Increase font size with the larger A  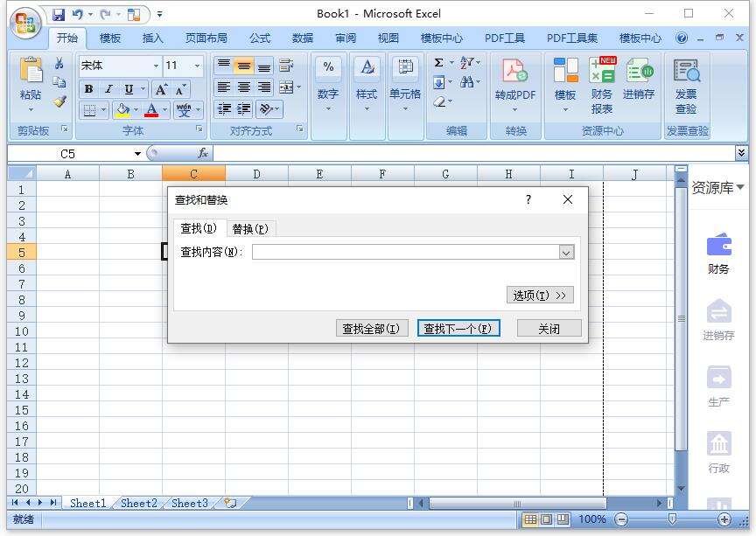pos(160,89)
